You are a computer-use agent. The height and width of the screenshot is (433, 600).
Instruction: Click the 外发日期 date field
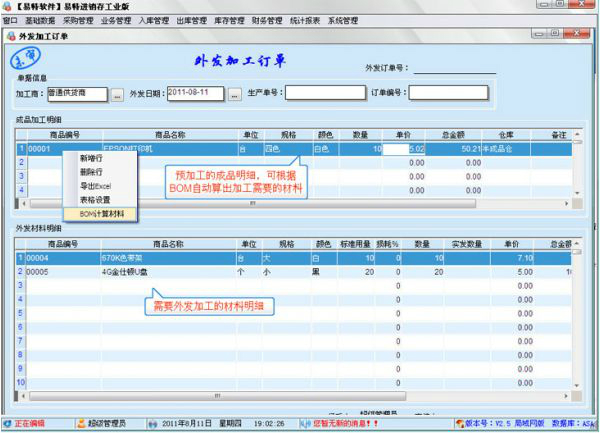pos(196,94)
